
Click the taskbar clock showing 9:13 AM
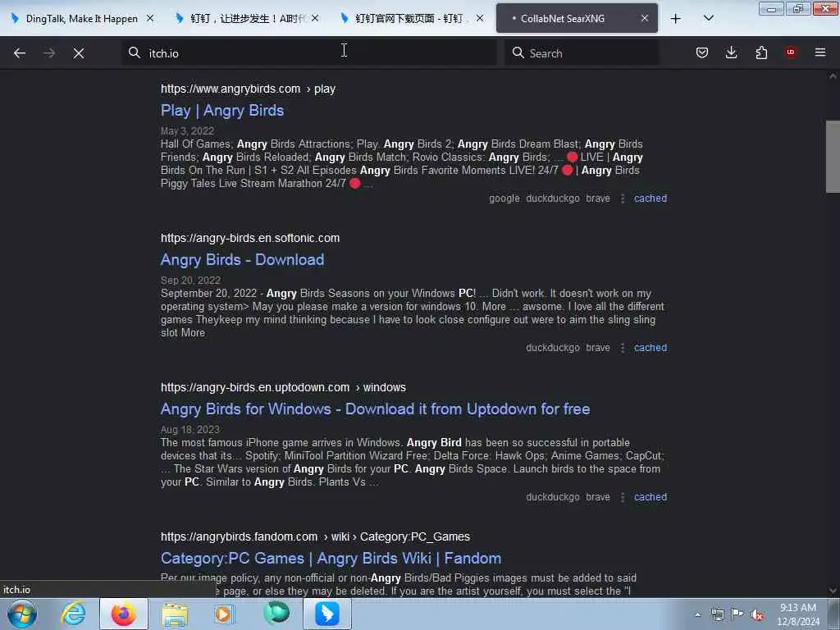click(798, 614)
